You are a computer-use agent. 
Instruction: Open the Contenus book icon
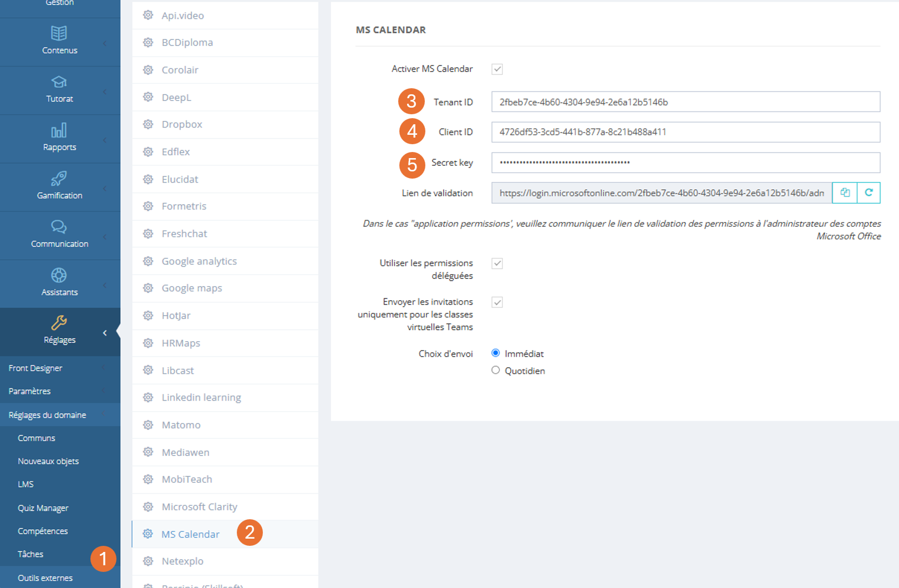[59, 33]
